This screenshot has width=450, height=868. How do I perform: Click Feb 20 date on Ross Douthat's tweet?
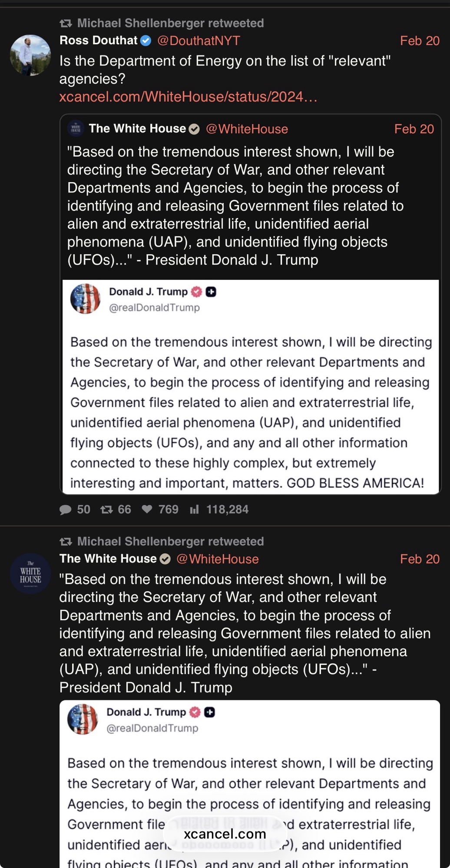click(x=420, y=41)
